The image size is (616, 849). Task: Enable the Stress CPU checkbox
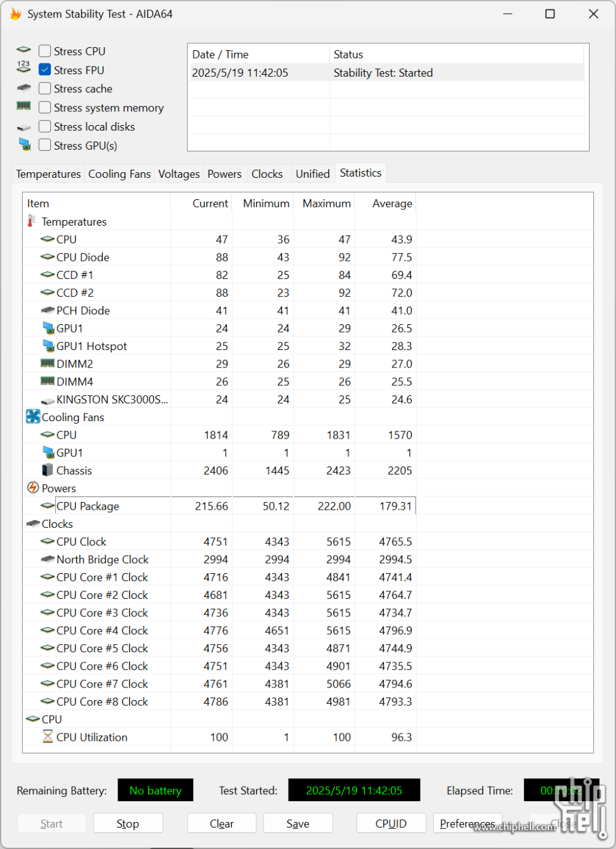click(45, 51)
